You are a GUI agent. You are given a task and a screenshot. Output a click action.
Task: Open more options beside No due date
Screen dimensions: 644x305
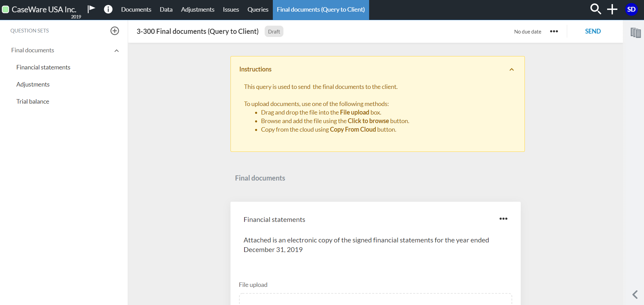coord(554,31)
